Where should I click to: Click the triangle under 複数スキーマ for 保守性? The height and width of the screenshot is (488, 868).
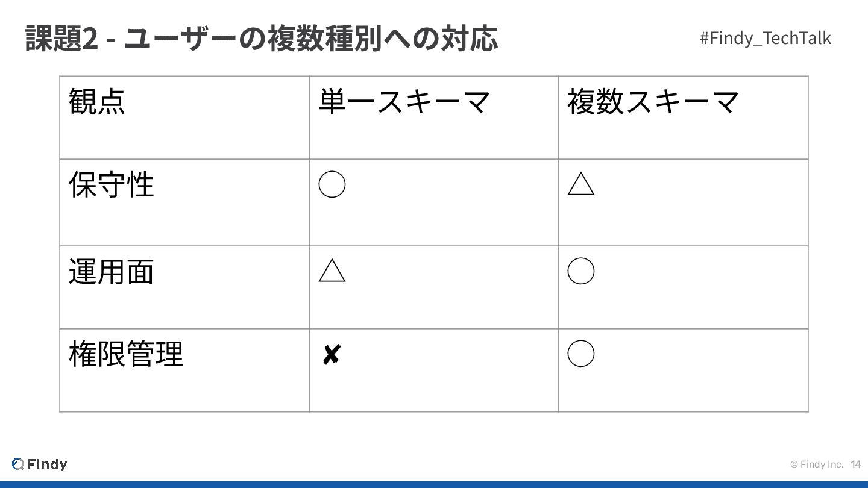[581, 184]
